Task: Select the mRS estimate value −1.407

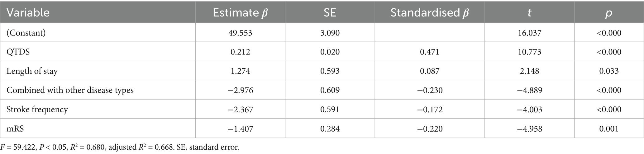Action: pyautogui.click(x=240, y=128)
